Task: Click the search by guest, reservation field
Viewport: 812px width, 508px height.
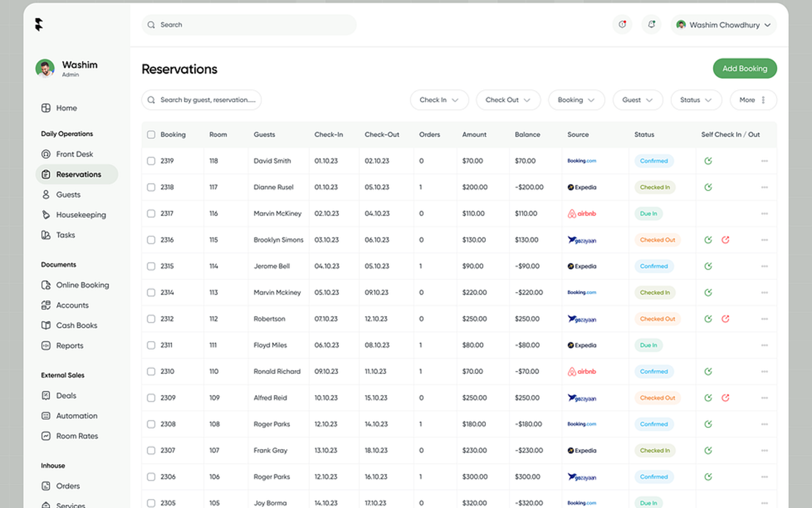Action: point(202,100)
